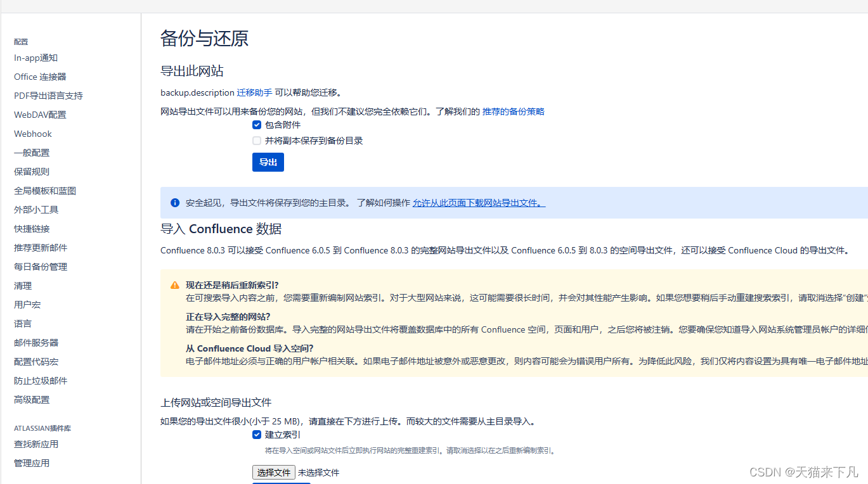Click the orange warning triangle icon
868x484 pixels.
pyautogui.click(x=175, y=285)
